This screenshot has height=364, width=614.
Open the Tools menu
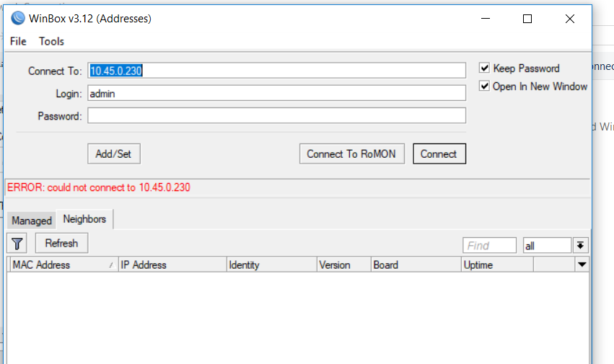51,41
